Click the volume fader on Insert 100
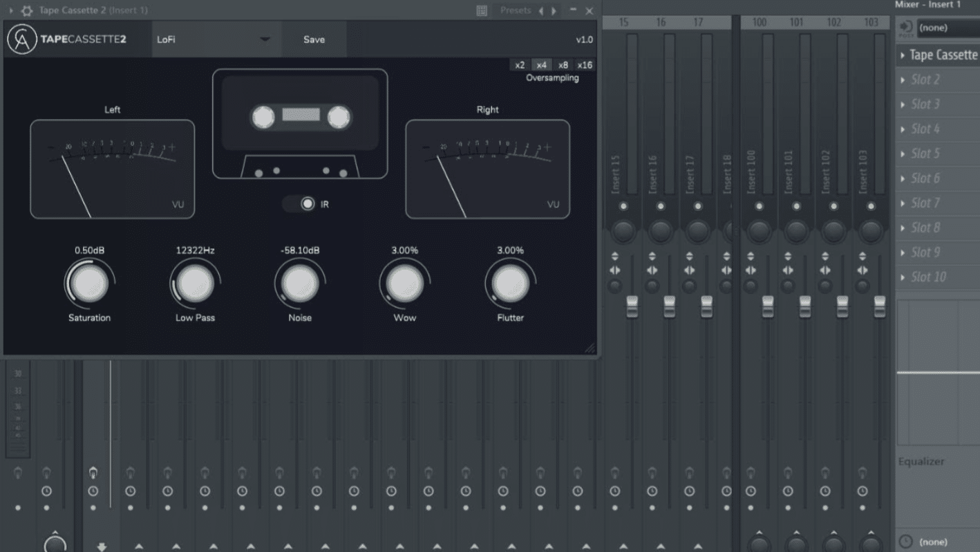 coord(768,306)
